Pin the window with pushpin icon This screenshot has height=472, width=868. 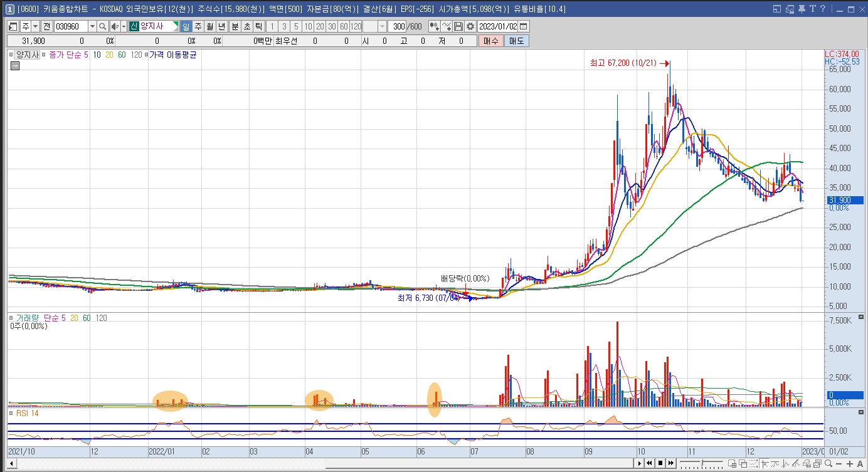click(x=802, y=9)
